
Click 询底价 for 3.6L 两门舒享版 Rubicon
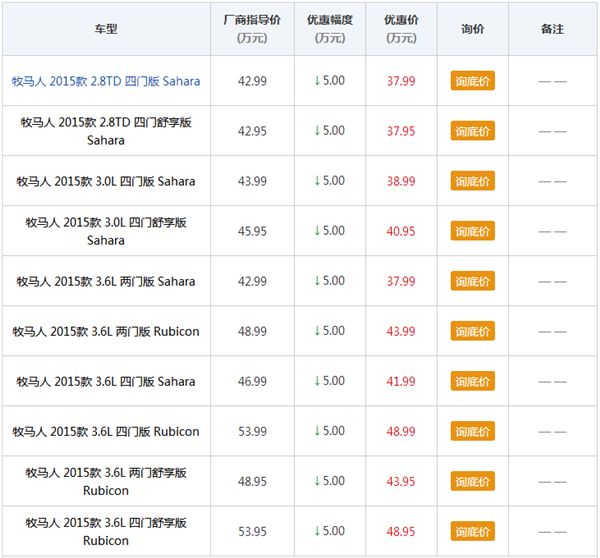tap(473, 481)
